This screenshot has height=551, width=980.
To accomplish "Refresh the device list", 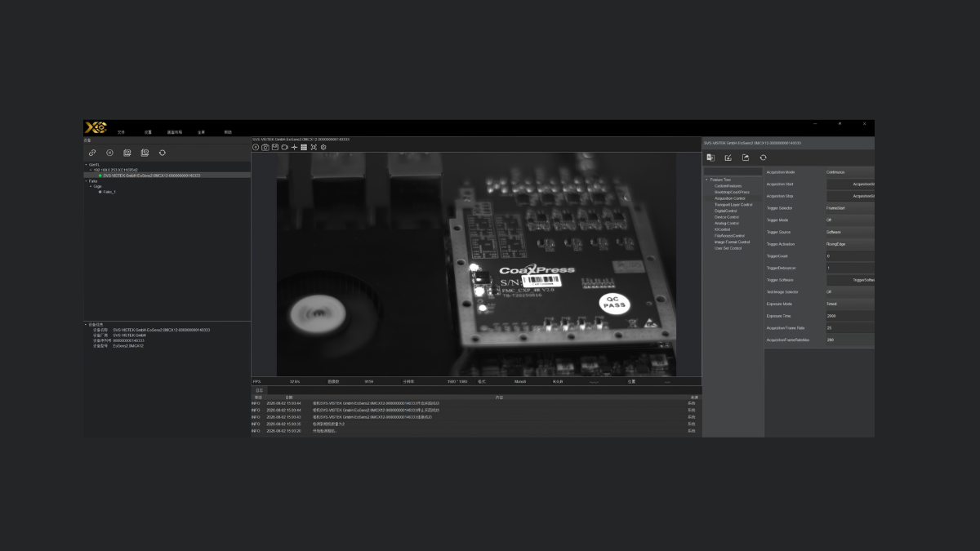I will (x=163, y=153).
